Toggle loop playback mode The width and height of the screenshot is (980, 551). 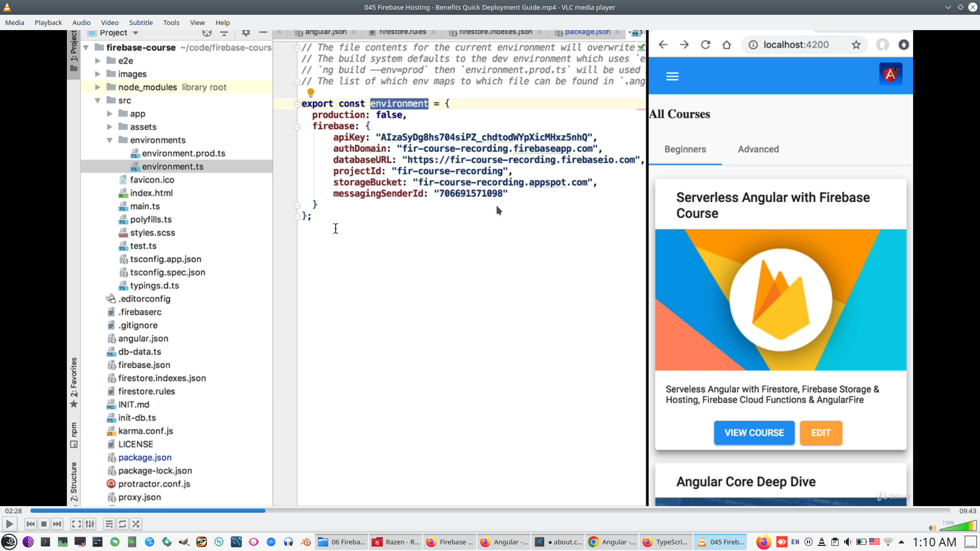click(x=122, y=524)
